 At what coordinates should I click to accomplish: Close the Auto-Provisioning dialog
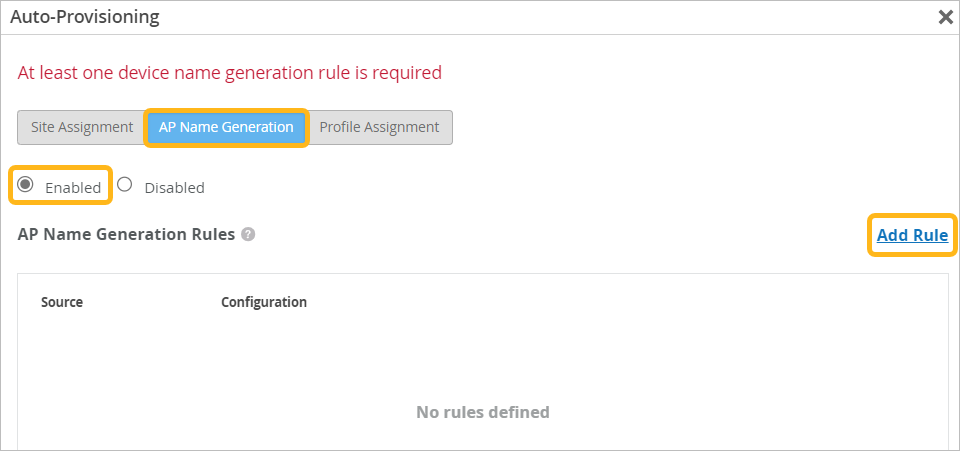click(x=945, y=17)
